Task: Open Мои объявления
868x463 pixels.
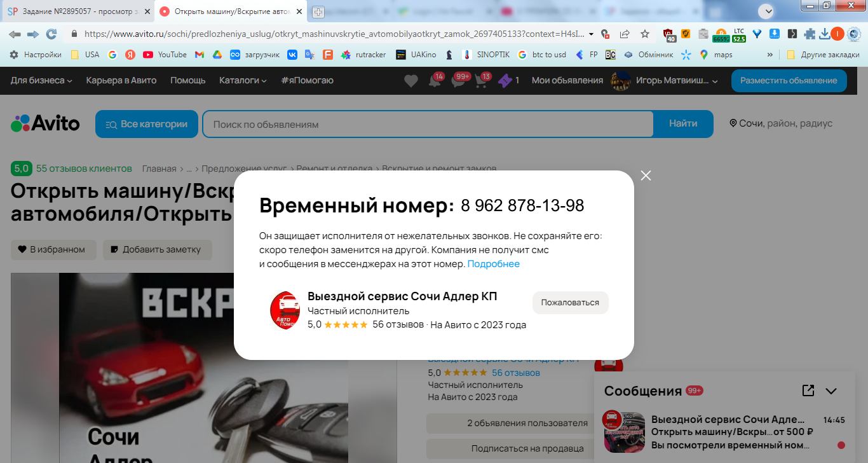Action: pos(567,80)
